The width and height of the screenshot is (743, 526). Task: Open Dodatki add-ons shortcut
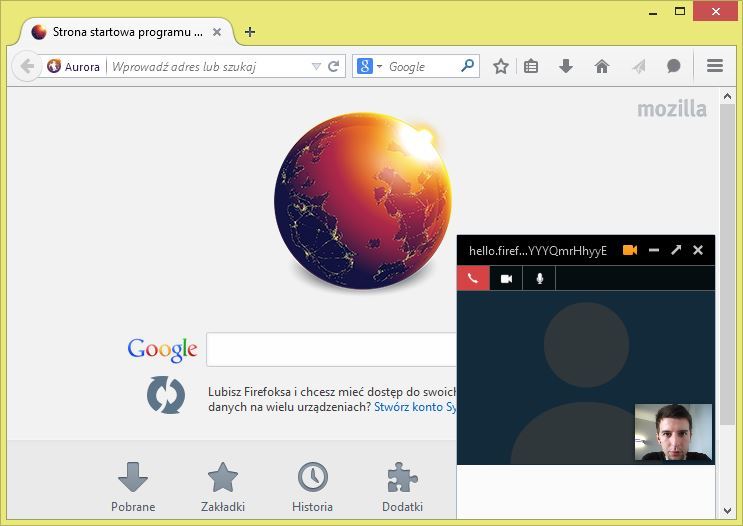click(x=402, y=487)
